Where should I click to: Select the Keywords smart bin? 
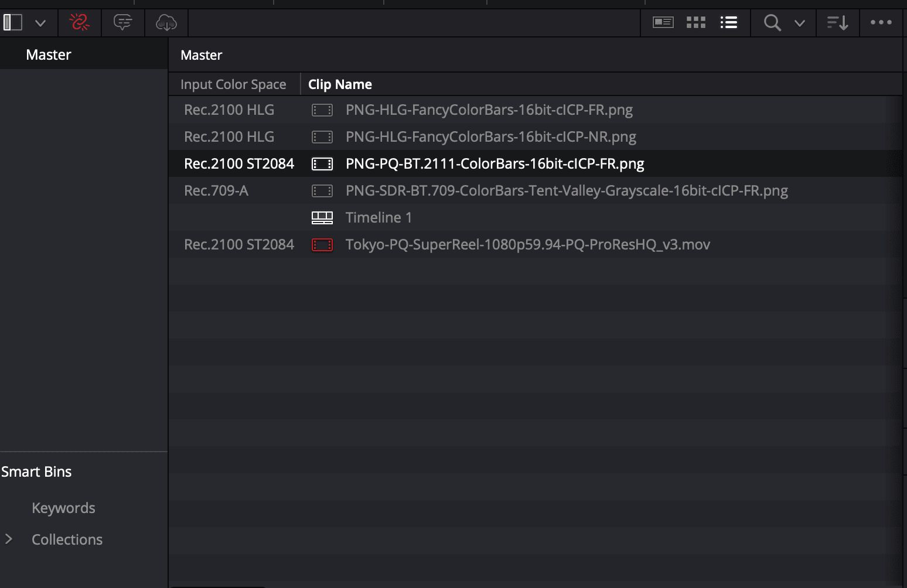[63, 508]
